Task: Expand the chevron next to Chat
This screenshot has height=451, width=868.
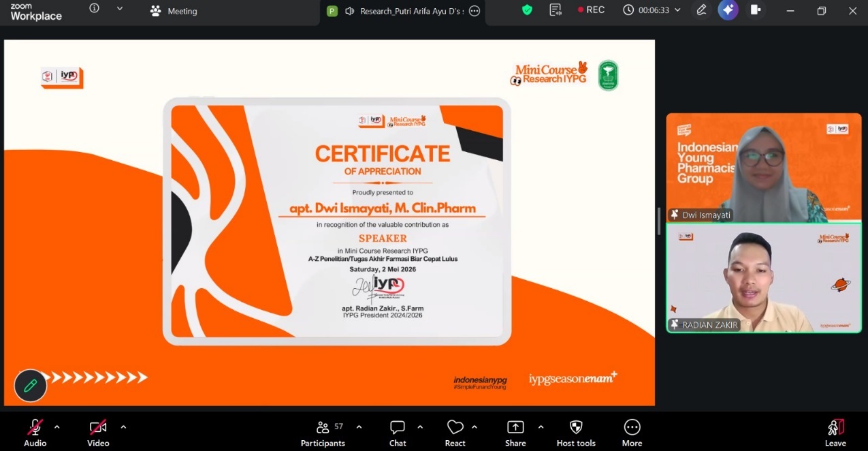Action: click(420, 427)
